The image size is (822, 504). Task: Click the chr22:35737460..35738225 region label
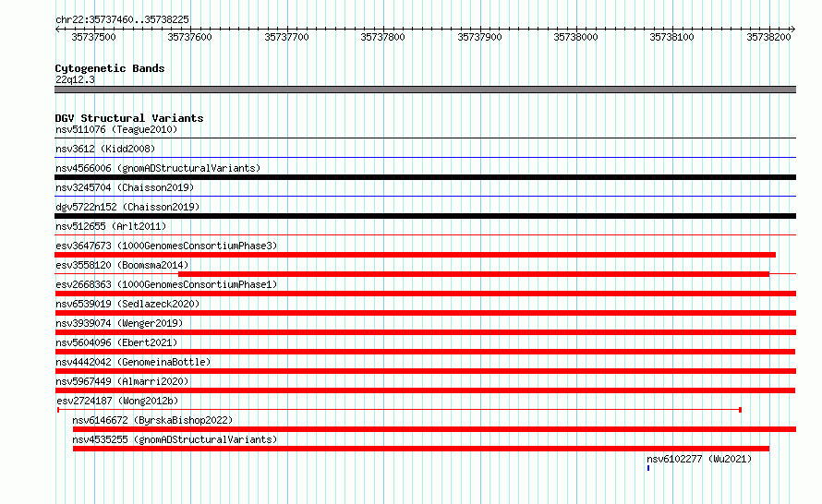pos(122,19)
